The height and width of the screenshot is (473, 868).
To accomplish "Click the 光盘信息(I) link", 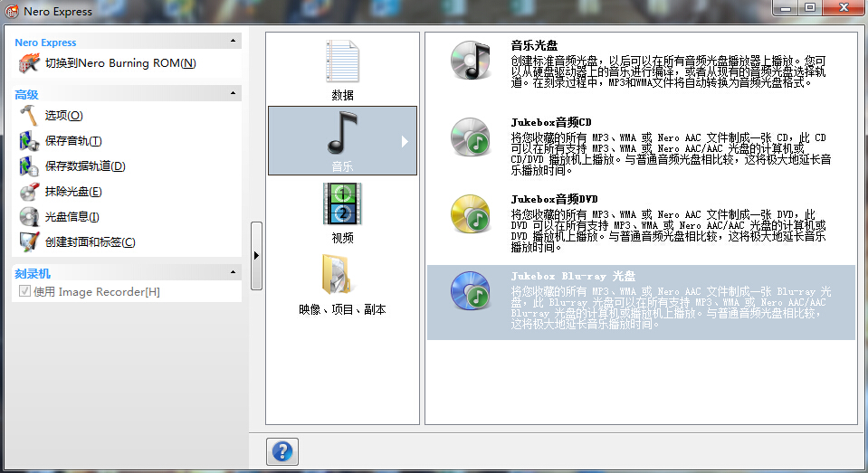I will 72,217.
